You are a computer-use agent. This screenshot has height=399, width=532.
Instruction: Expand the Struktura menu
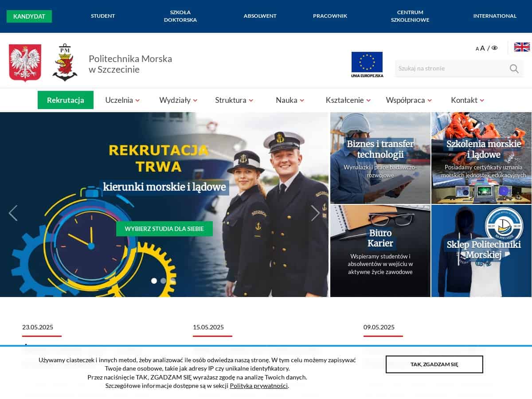(234, 100)
